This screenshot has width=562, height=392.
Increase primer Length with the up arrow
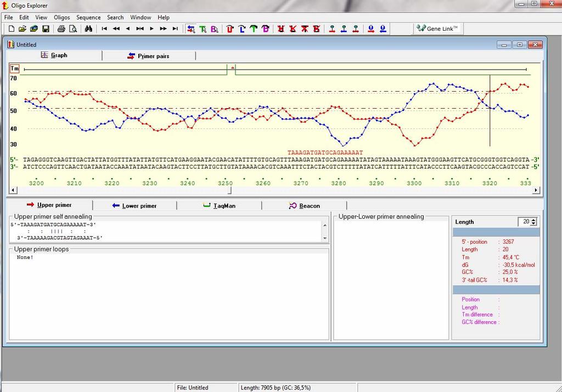(x=533, y=220)
